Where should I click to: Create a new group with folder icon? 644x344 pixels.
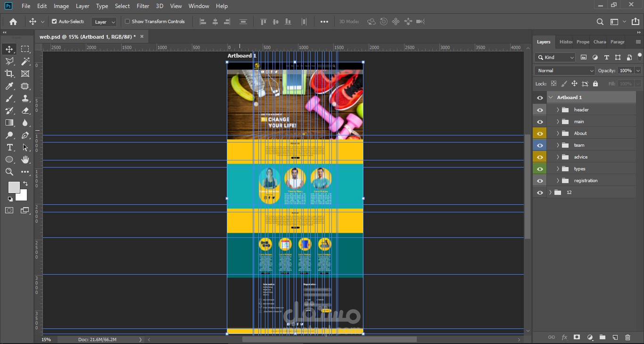coord(602,337)
